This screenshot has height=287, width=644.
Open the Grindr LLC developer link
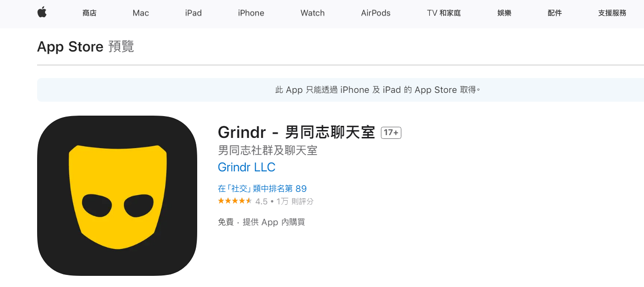click(246, 167)
